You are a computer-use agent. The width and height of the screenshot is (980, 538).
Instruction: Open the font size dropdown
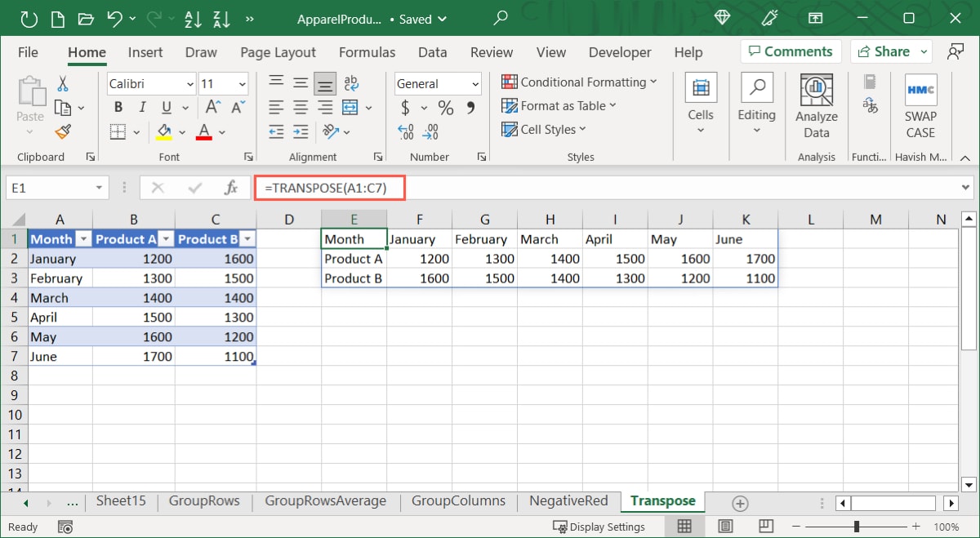[x=242, y=83]
